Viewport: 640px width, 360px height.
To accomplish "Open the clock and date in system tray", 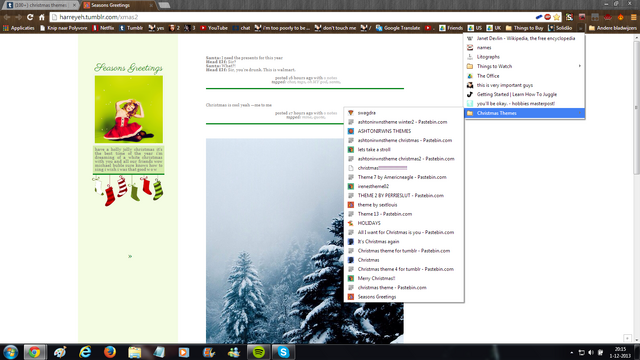I will pos(620,352).
